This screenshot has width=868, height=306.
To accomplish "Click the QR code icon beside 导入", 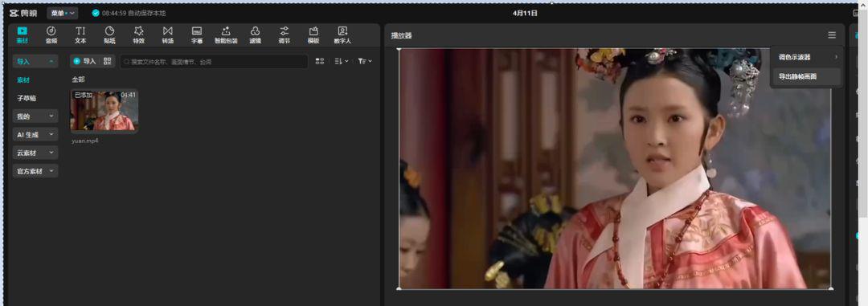I will click(x=108, y=61).
